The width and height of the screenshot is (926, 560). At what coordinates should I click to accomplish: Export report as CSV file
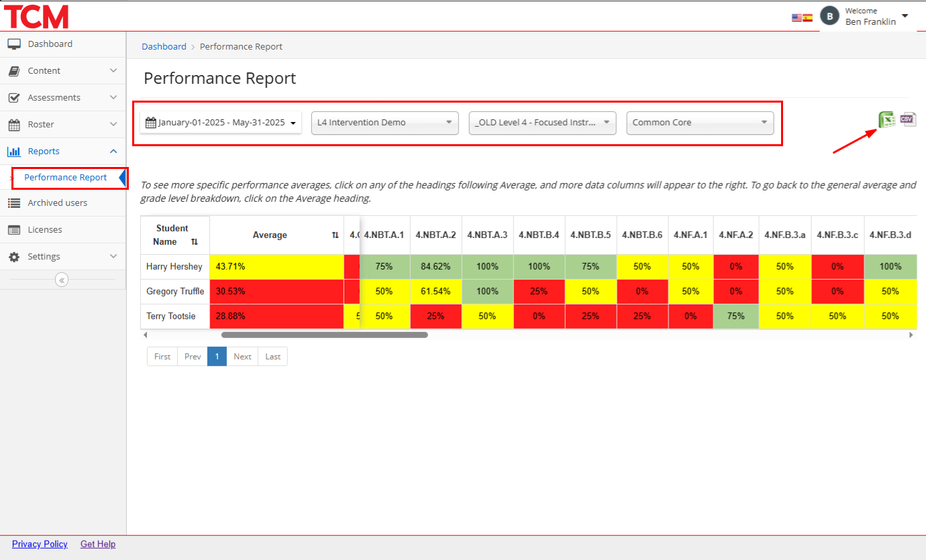point(908,119)
